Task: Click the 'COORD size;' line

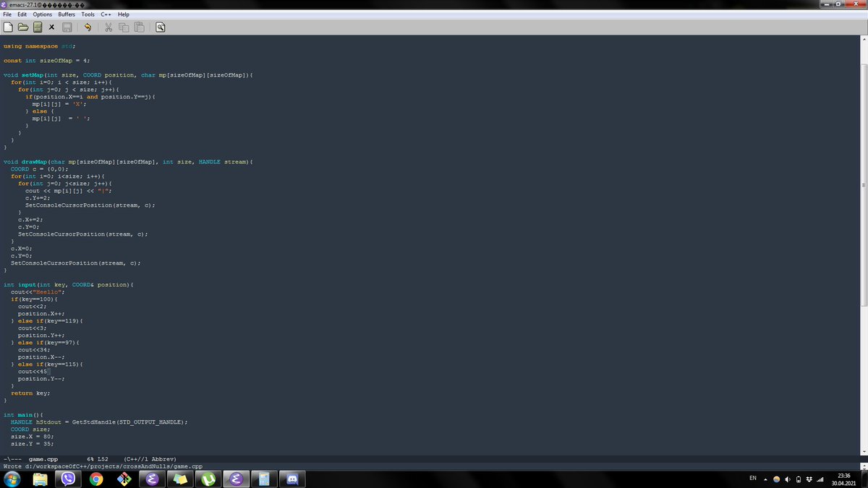Action: (30, 429)
